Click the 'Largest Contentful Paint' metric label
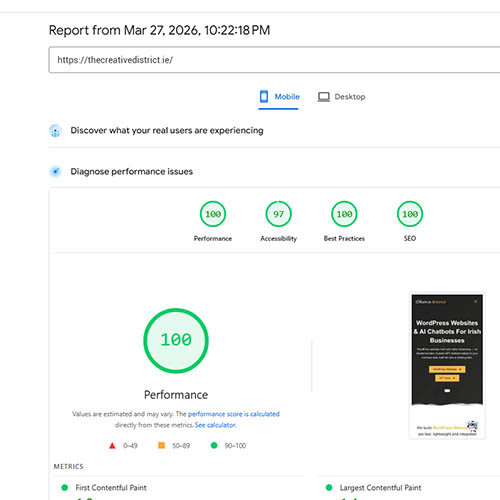 pyautogui.click(x=380, y=488)
